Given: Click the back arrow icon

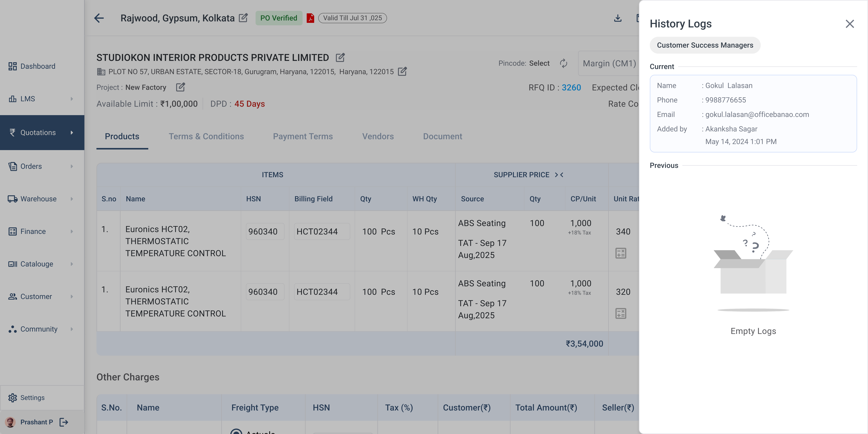Looking at the screenshot, I should pyautogui.click(x=99, y=18).
